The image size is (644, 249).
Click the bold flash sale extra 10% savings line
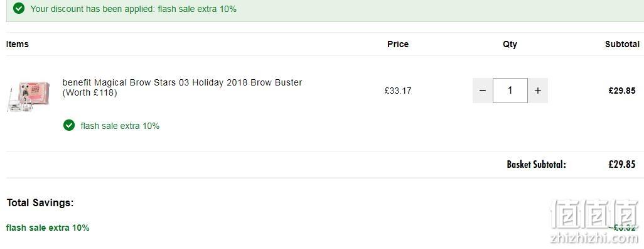pos(48,228)
